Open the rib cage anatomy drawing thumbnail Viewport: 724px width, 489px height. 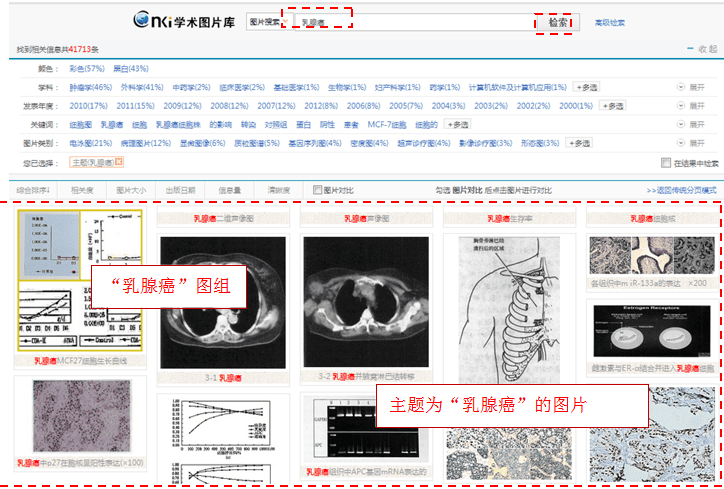click(509, 309)
